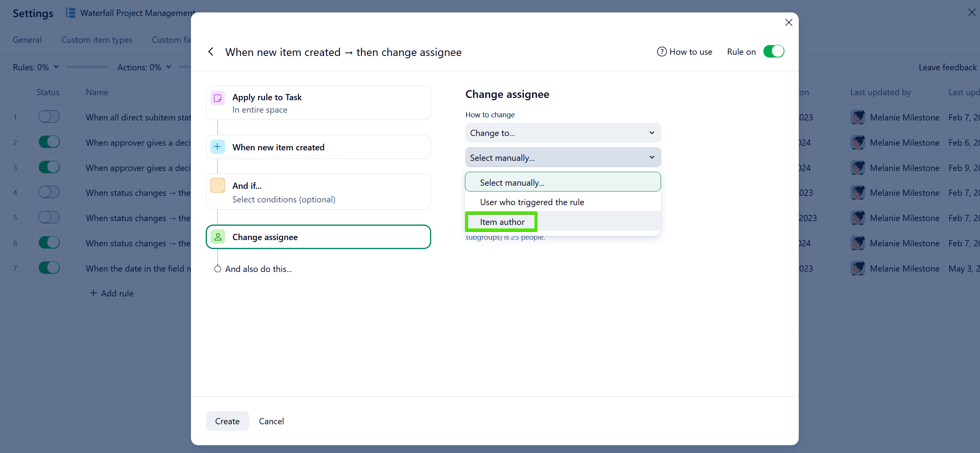Open the General settings tab
The image size is (980, 453).
tap(27, 40)
